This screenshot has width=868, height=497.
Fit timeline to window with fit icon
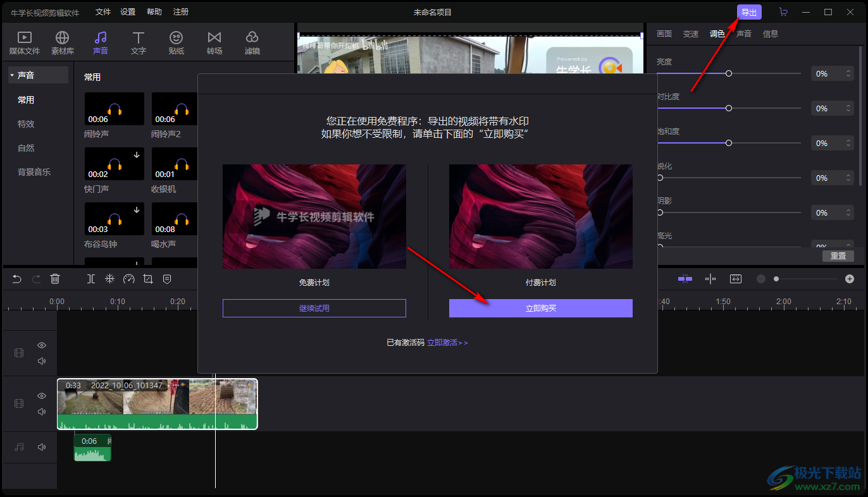(x=736, y=279)
